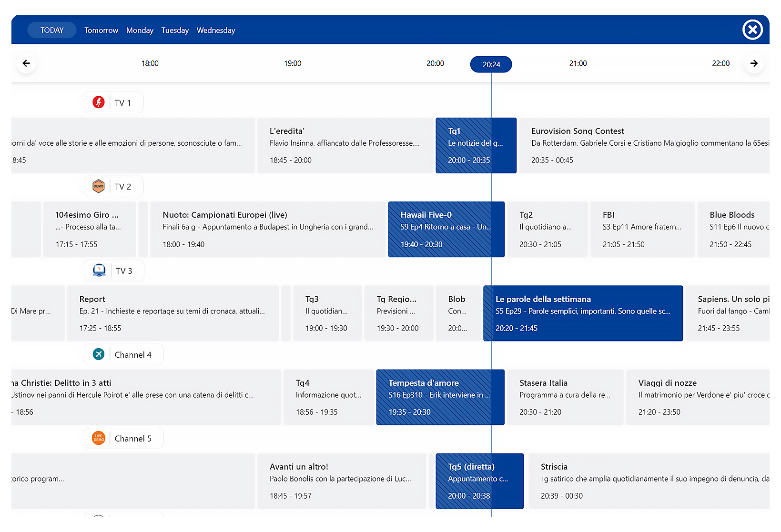Select Nuoto: Campionati Europei (live) program
The height and width of the screenshot is (532, 781).
click(268, 230)
